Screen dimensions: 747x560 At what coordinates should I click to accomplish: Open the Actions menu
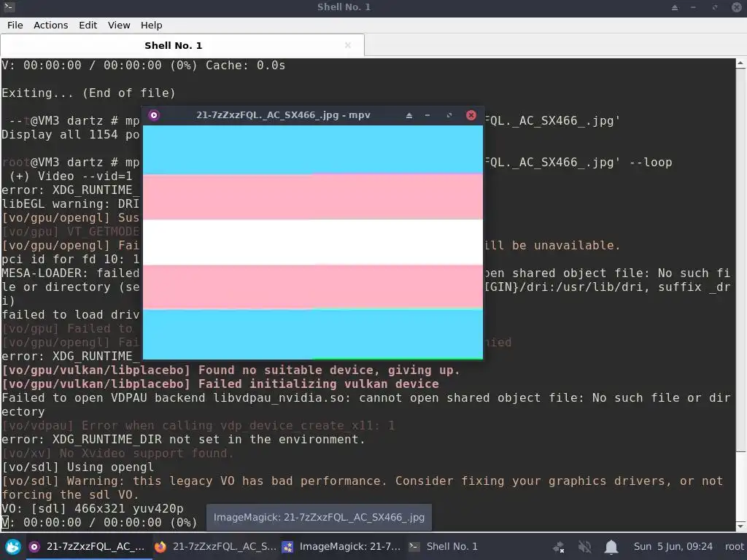pyautogui.click(x=50, y=26)
